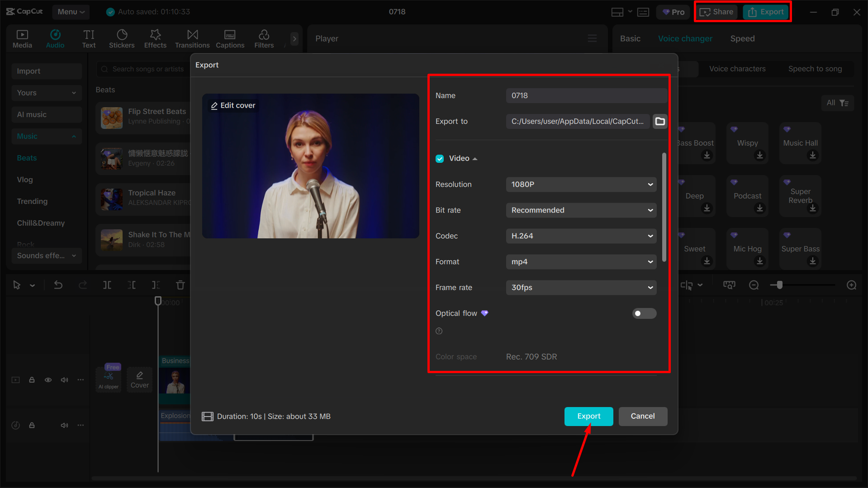The image size is (868, 488).
Task: Open the Voice characters tab
Action: [737, 69]
